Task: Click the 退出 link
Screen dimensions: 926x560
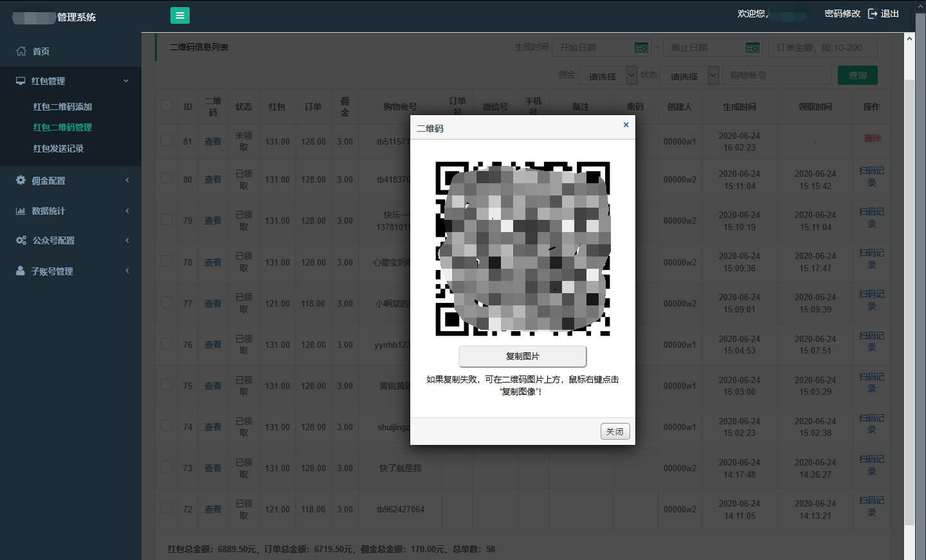Action: pos(890,14)
